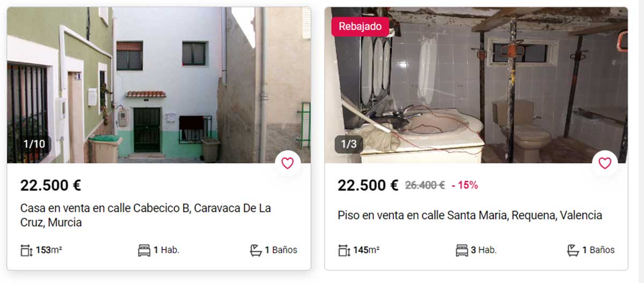The height and width of the screenshot is (283, 644).
Task: Click the bed icon next to 1 Hab.
Action: [144, 250]
